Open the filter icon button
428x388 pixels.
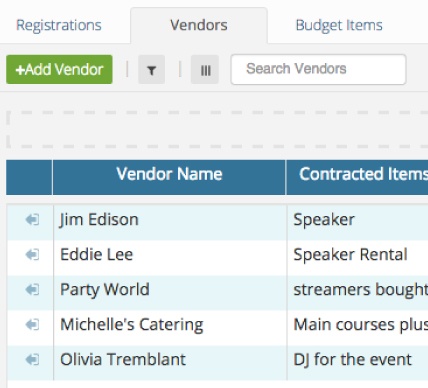click(152, 70)
